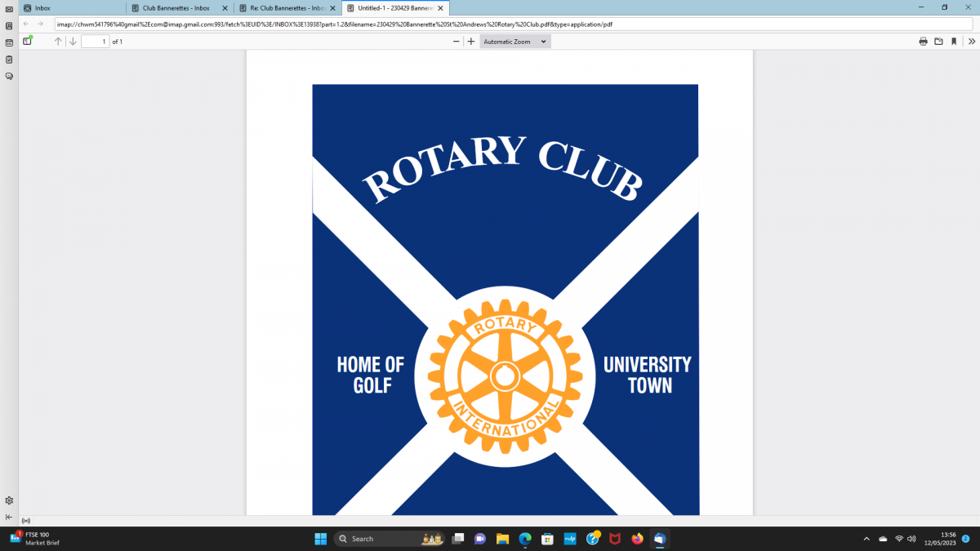This screenshot has width=980, height=551.
Task: Close the Club Bannerettes - Inbox tab
Action: (x=225, y=7)
